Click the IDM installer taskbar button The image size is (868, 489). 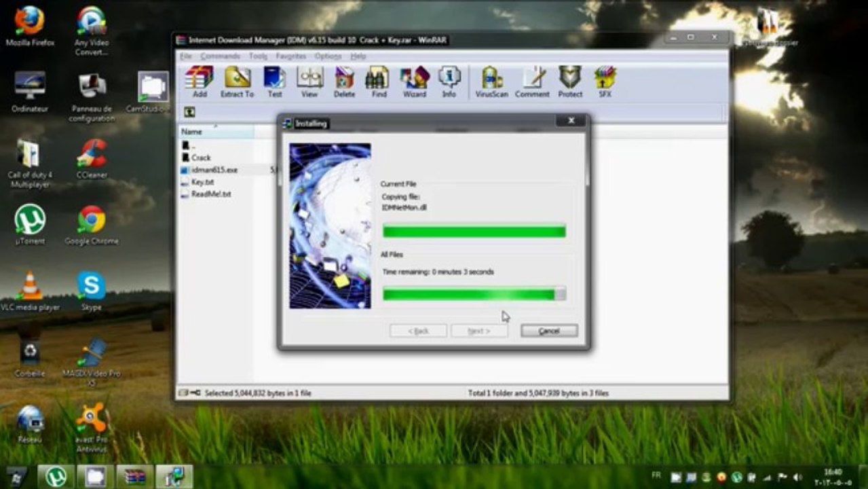pyautogui.click(x=174, y=476)
